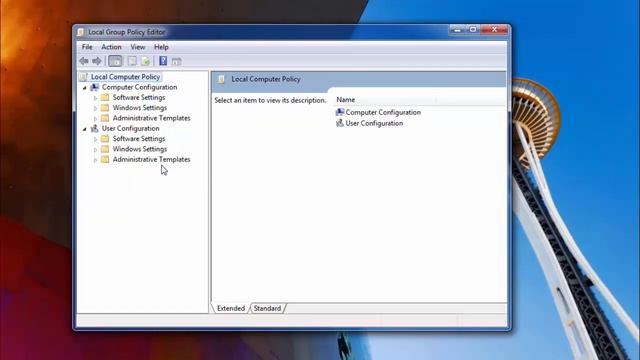Select Software Settings label under User Configuration
The height and width of the screenshot is (360, 640).
139,139
